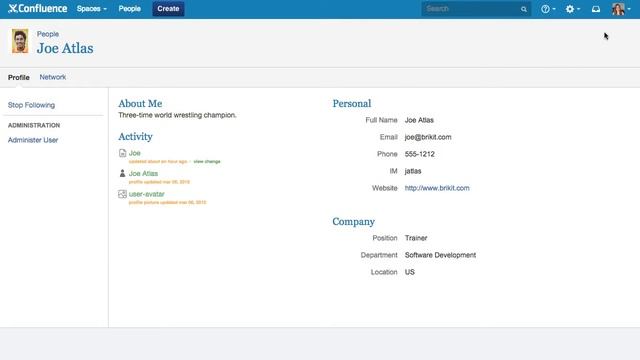Click the phone number 555-1212
640x360 pixels.
point(420,154)
